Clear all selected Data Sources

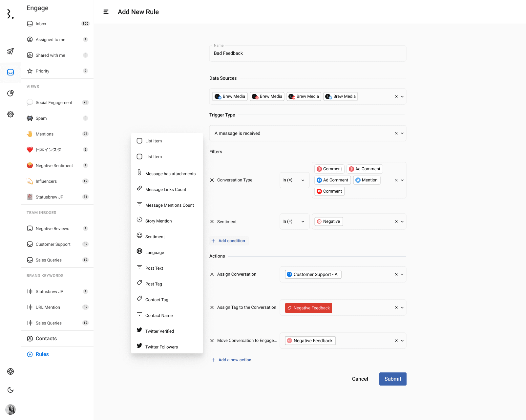pos(396,96)
